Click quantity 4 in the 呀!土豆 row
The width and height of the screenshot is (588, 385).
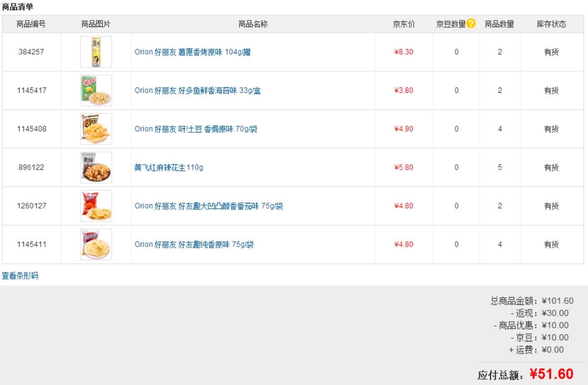coord(500,129)
